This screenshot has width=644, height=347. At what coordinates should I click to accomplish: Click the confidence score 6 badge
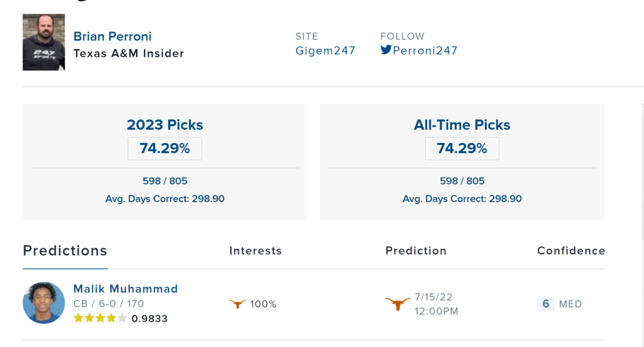pos(545,304)
